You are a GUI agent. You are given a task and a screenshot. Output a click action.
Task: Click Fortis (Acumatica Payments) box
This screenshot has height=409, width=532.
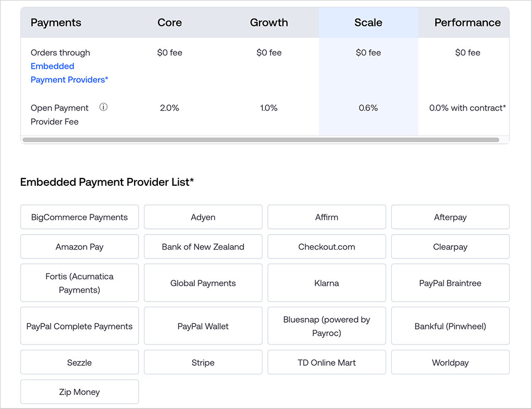[x=79, y=282]
